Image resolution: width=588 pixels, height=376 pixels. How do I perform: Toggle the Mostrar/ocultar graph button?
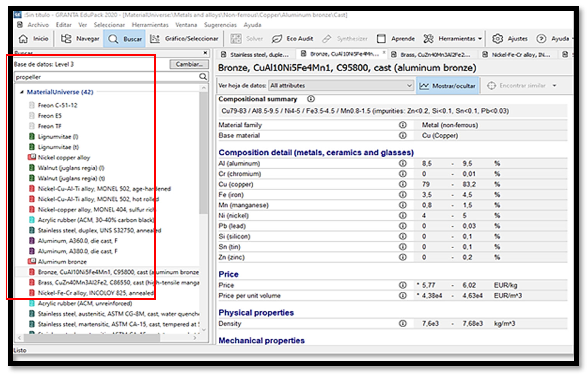click(x=447, y=86)
